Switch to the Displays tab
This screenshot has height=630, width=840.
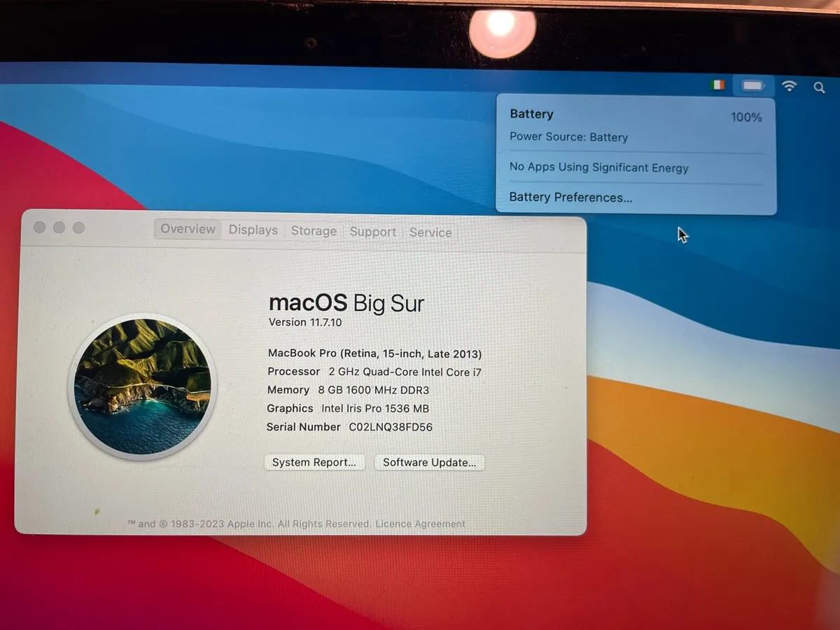[x=253, y=230]
